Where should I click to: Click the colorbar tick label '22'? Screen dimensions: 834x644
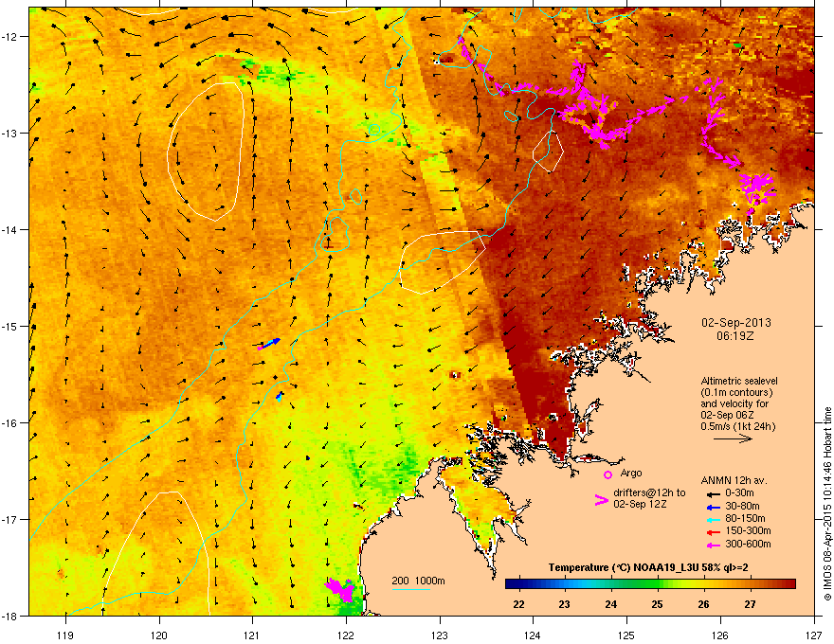(518, 604)
